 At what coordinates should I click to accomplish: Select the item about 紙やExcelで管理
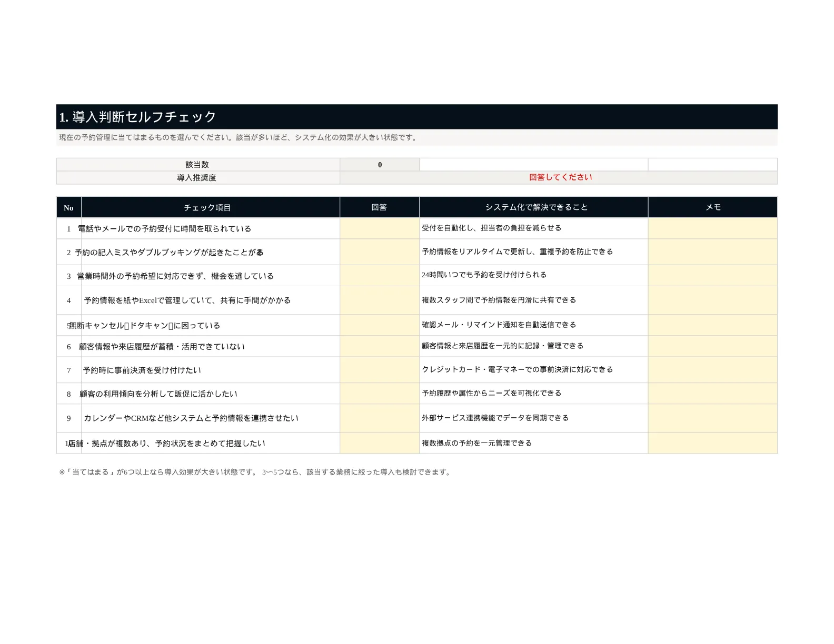[187, 300]
